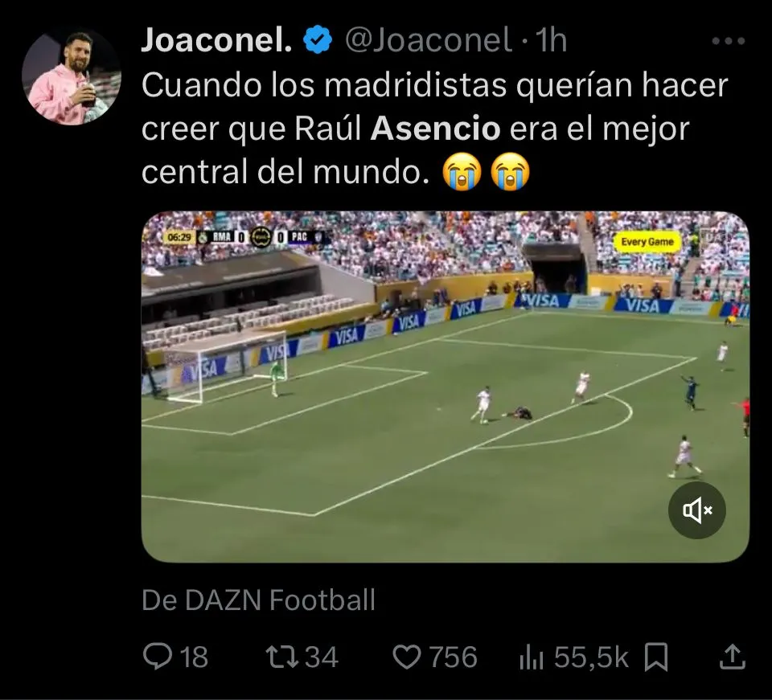Click the 55,5k views count
The width and height of the screenshot is (772, 700).
point(591,657)
